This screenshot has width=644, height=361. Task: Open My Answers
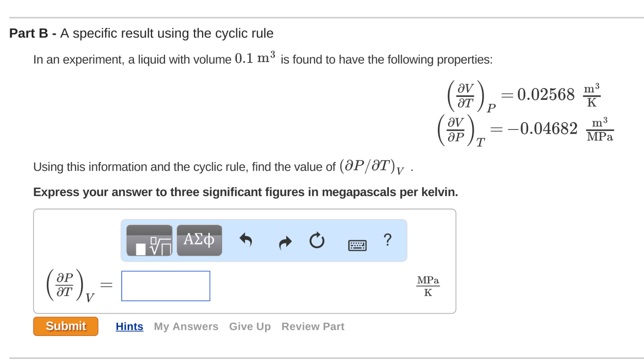(186, 326)
